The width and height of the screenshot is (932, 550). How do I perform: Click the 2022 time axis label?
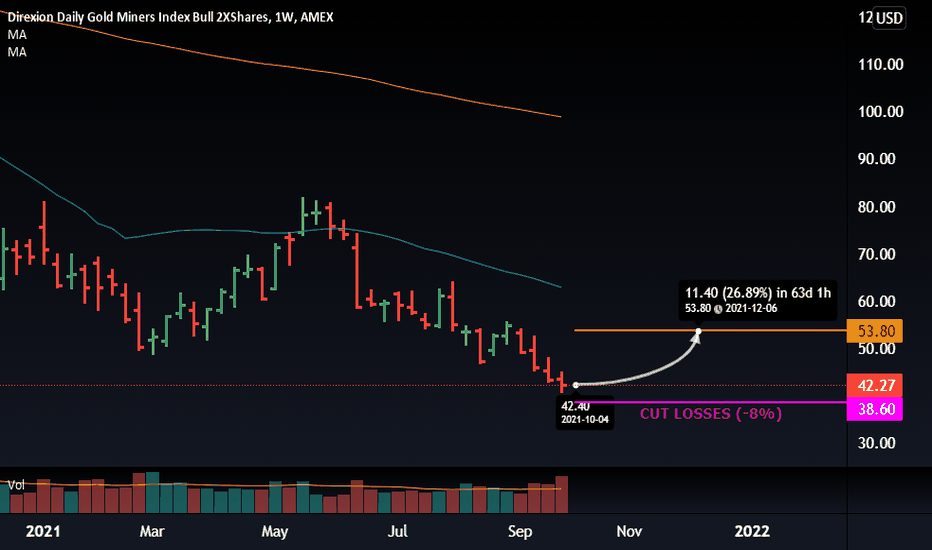[x=752, y=531]
